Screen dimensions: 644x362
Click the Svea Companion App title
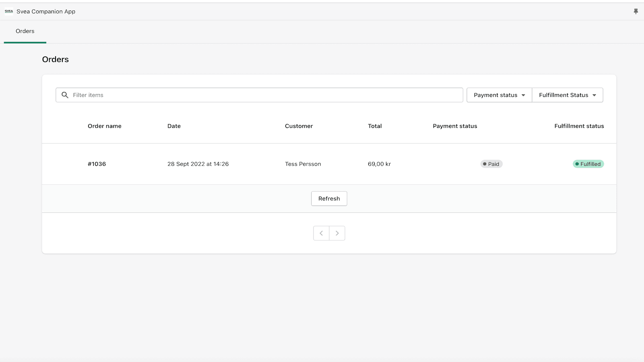tap(45, 11)
